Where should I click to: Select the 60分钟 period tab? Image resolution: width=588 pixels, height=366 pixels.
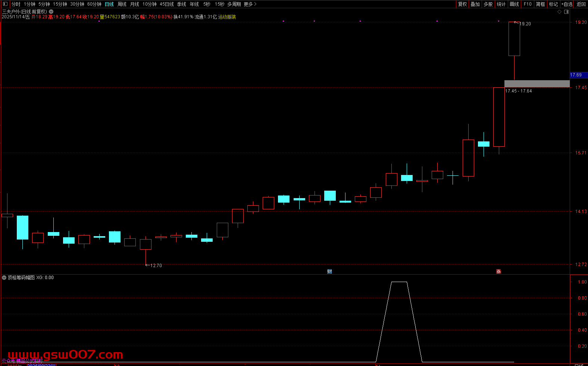pos(94,4)
